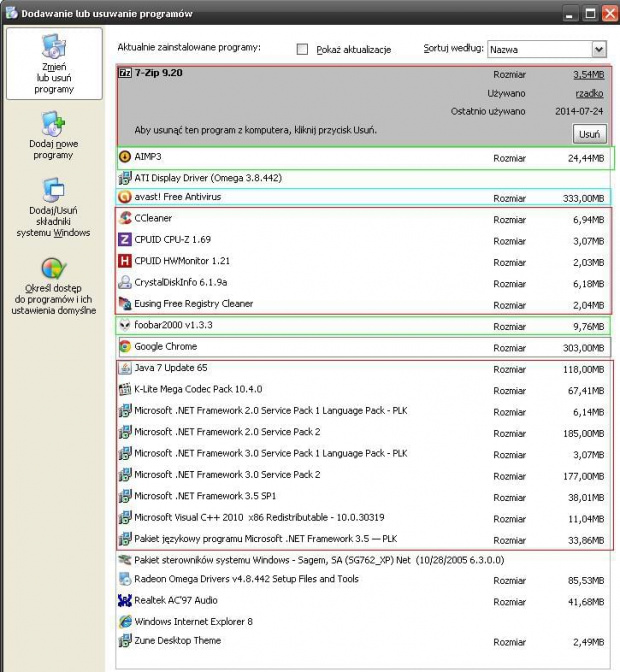Click the CPUID HWMonitor red icon
620x672 pixels.
click(125, 261)
